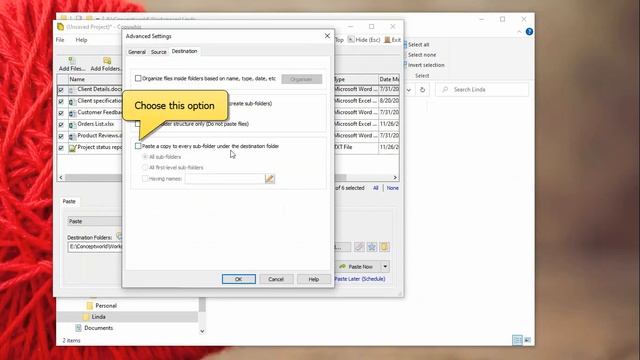This screenshot has height=360, width=640.
Task: Click the Excel icon beside Orders List.xlsx
Action: 72,124
